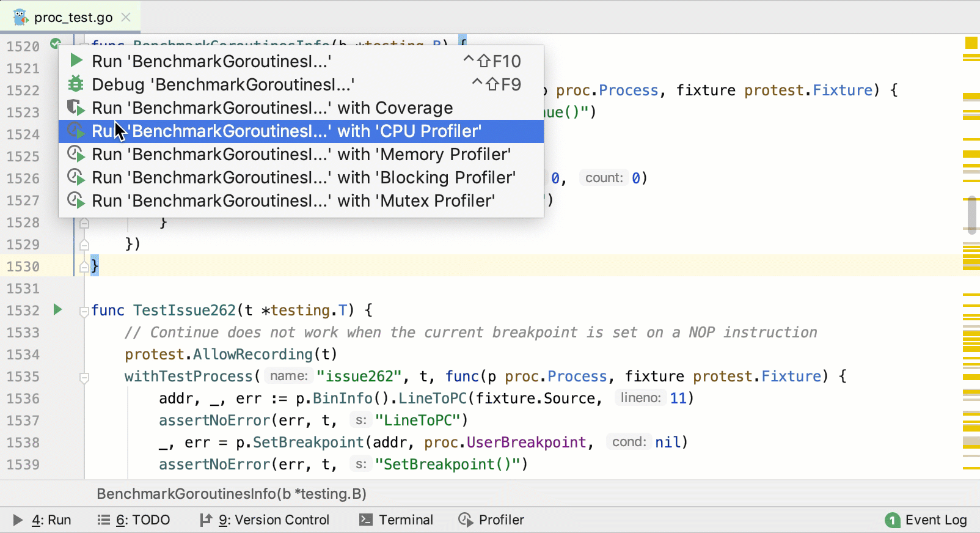This screenshot has width=980, height=533.
Task: Click the green run gutter icon beside TestIssue262
Action: (x=57, y=310)
